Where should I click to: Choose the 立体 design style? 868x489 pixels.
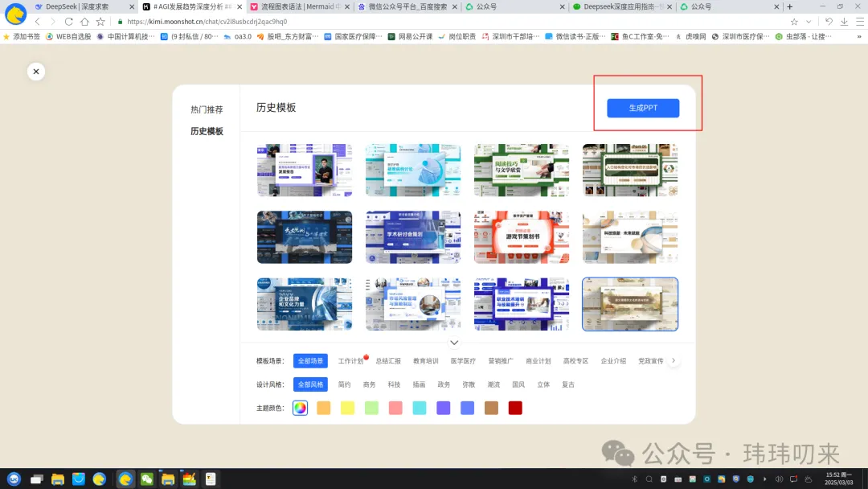(543, 384)
